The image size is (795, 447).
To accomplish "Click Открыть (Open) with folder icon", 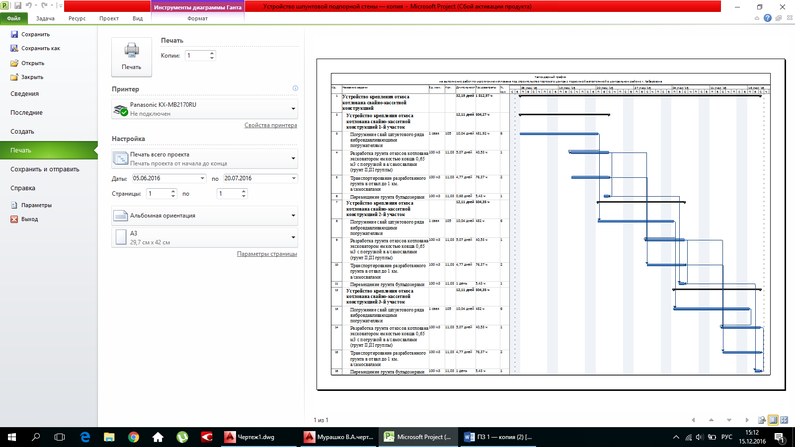I will pyautogui.click(x=32, y=62).
